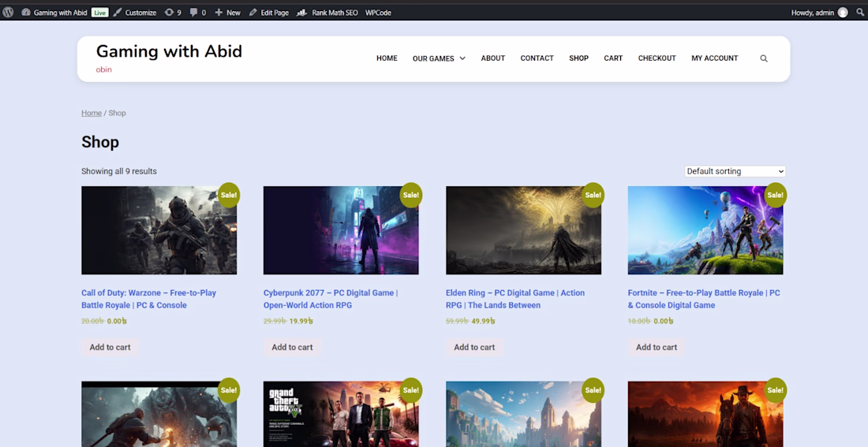Viewport: 868px width, 447px height.
Task: Open admin bar search magnifier
Action: coord(860,12)
